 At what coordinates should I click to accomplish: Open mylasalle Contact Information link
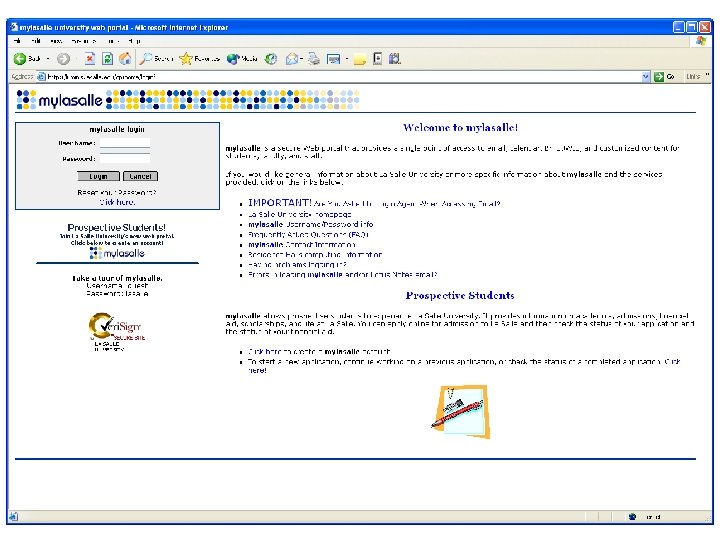point(302,245)
